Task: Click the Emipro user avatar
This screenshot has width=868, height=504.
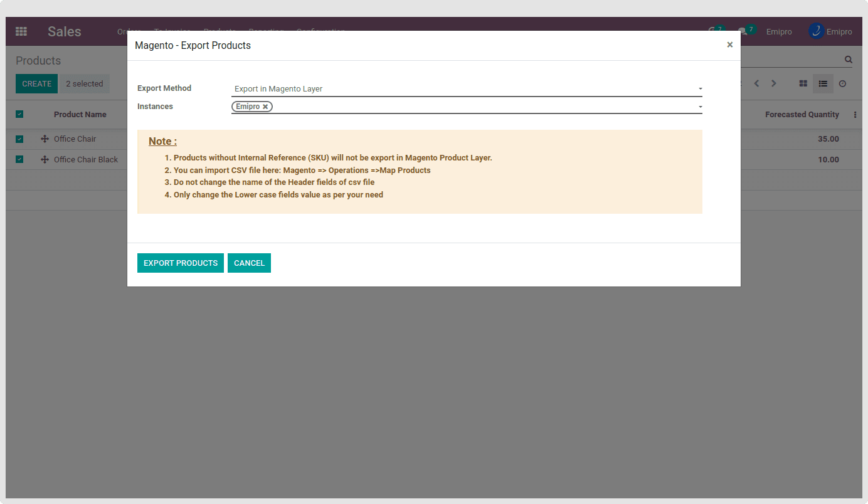Action: 816,31
